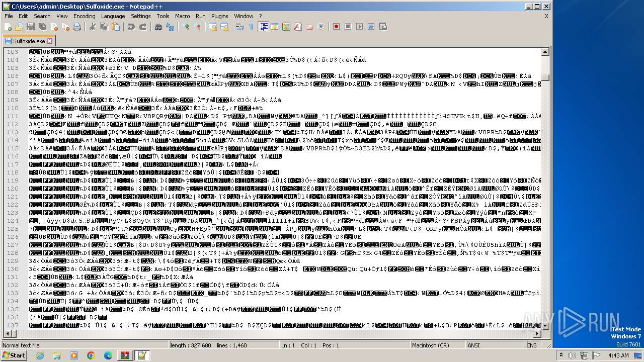
Task: Open the question mark help menu
Action: tap(261, 16)
